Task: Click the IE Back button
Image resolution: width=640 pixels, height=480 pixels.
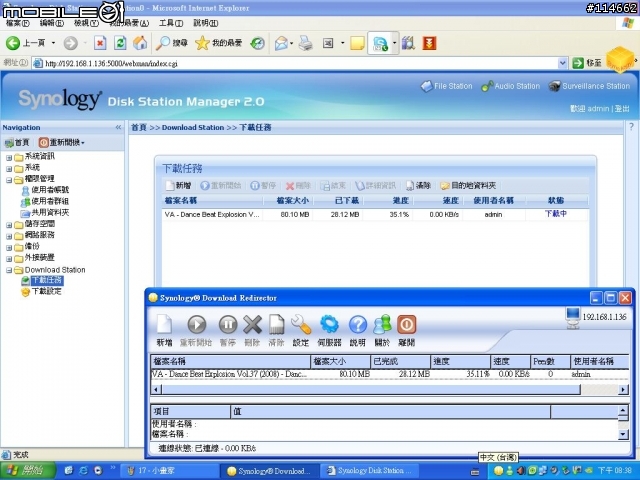Action: (24, 43)
